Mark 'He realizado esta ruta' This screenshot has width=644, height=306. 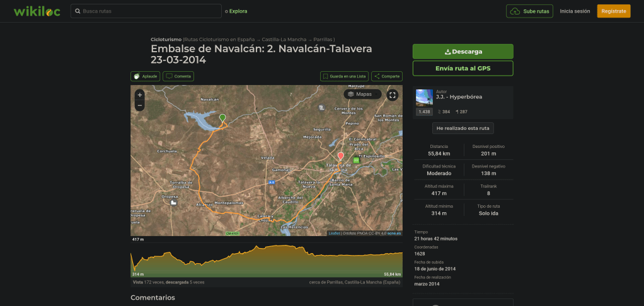463,128
